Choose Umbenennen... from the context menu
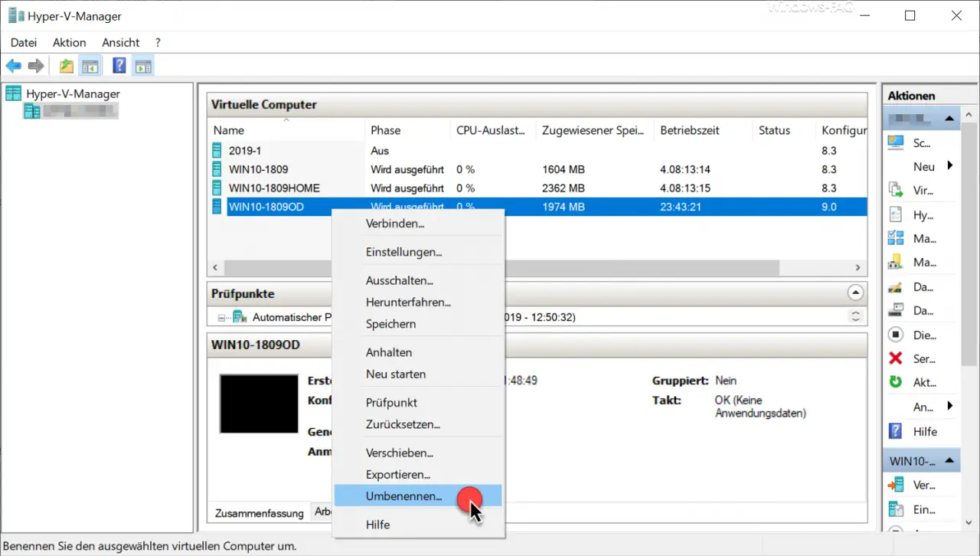Image resolution: width=980 pixels, height=556 pixels. point(418,495)
